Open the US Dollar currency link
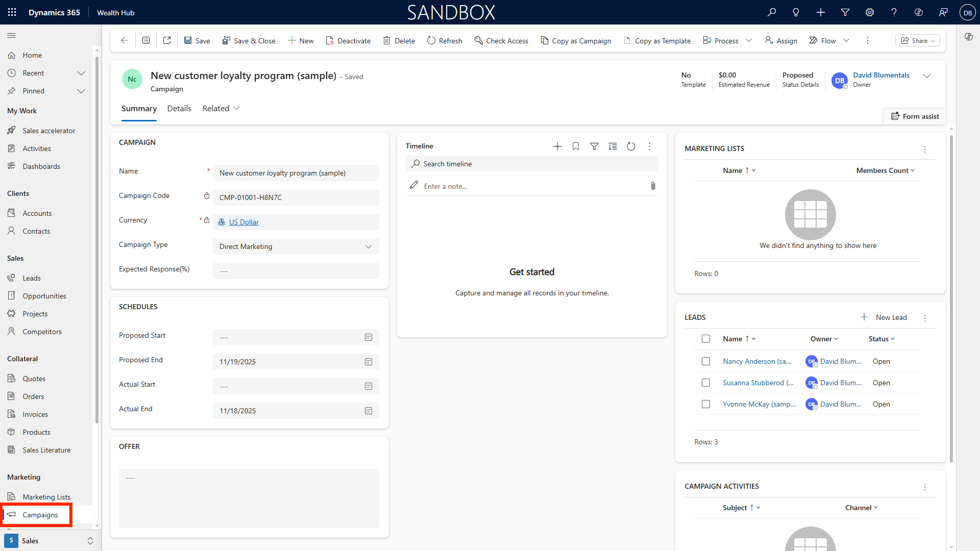This screenshot has height=551, width=980. [x=243, y=222]
